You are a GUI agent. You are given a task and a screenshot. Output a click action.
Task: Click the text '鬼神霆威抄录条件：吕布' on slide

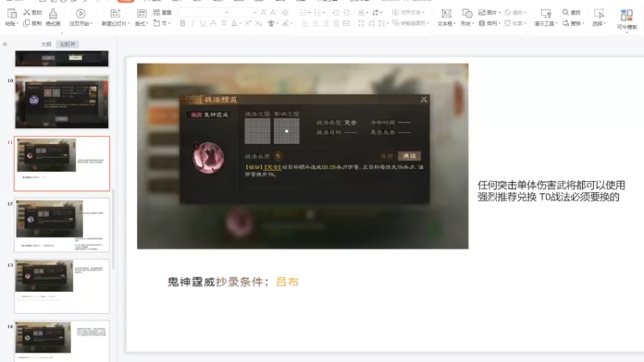(233, 282)
